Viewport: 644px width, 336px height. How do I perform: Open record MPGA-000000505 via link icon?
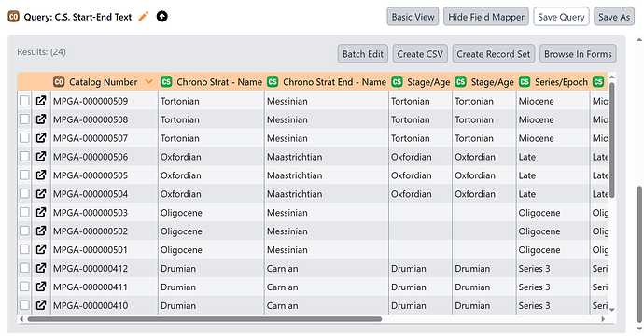[x=41, y=175]
